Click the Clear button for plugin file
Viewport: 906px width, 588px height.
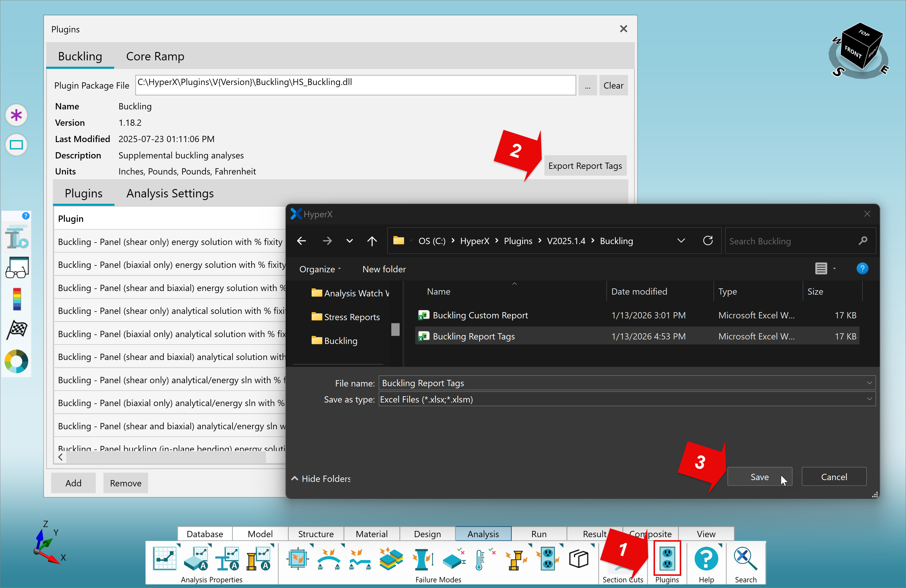point(613,85)
